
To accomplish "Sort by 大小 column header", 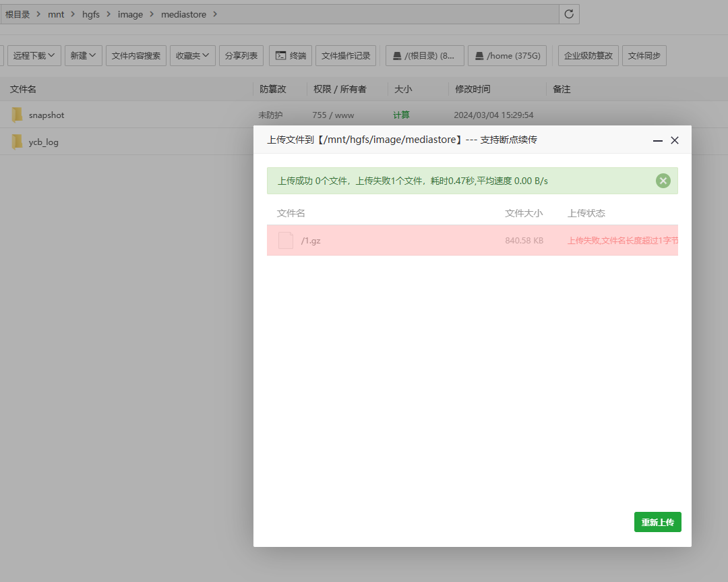I will pos(403,89).
